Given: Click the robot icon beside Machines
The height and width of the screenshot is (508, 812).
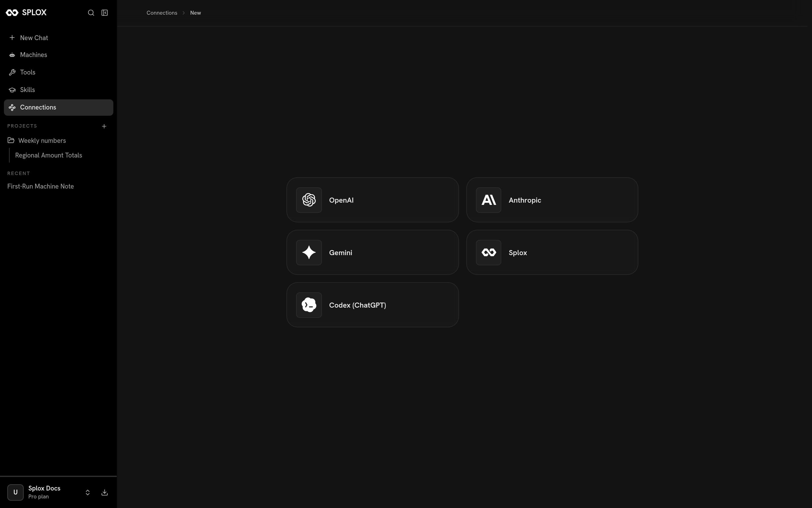Looking at the screenshot, I should coord(12,55).
